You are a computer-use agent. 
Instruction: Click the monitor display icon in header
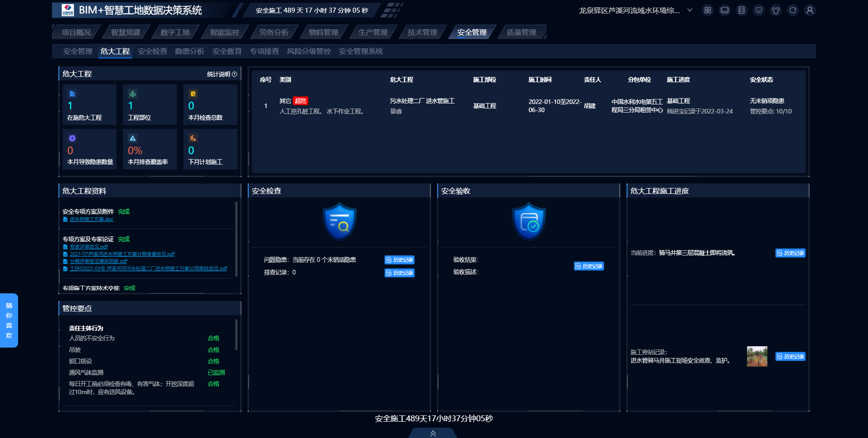point(759,10)
